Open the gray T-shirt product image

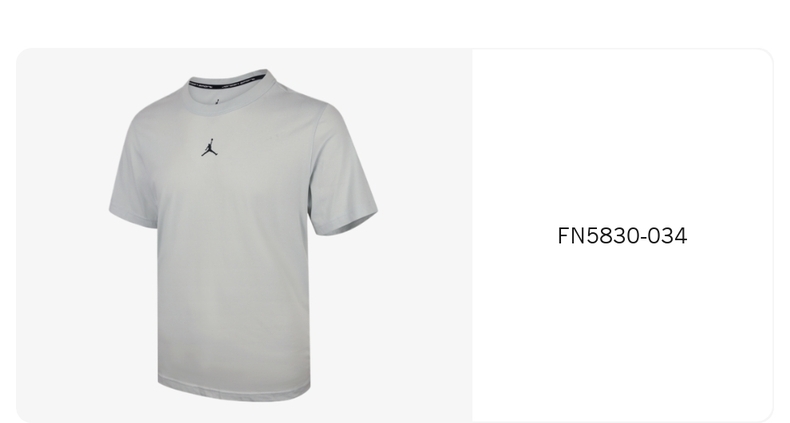(244, 235)
